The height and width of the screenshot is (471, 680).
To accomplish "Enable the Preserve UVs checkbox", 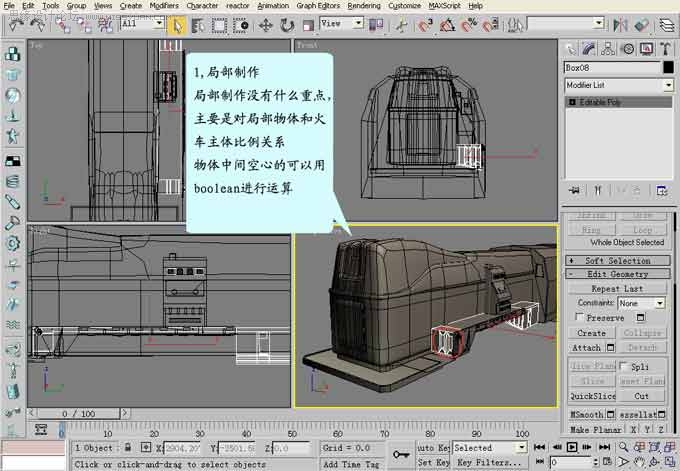I will tap(579, 317).
